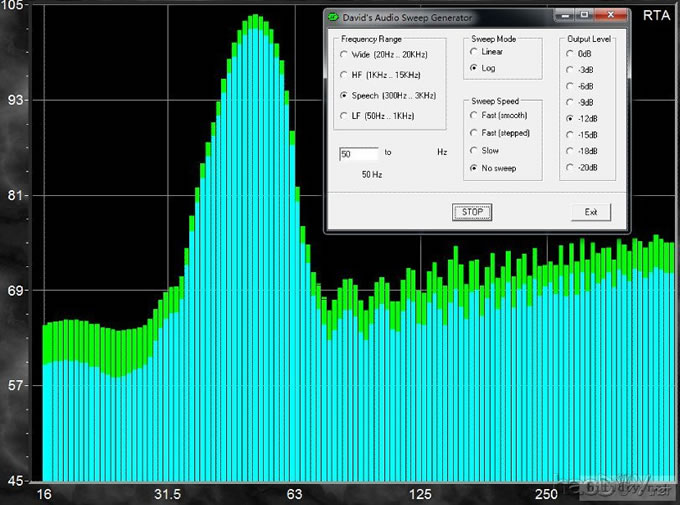Image resolution: width=680 pixels, height=505 pixels.
Task: Click the frequency input field showing 50
Action: [x=358, y=154]
